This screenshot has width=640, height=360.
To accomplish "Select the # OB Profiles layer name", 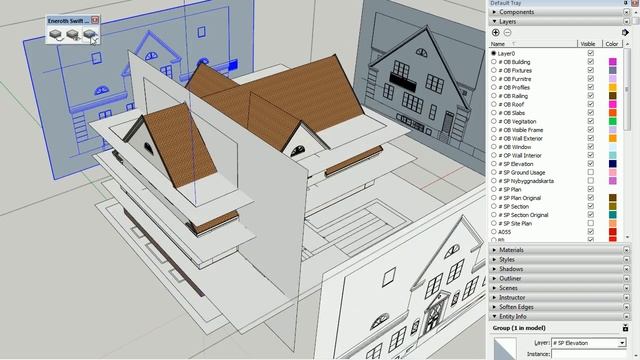I will [x=514, y=87].
